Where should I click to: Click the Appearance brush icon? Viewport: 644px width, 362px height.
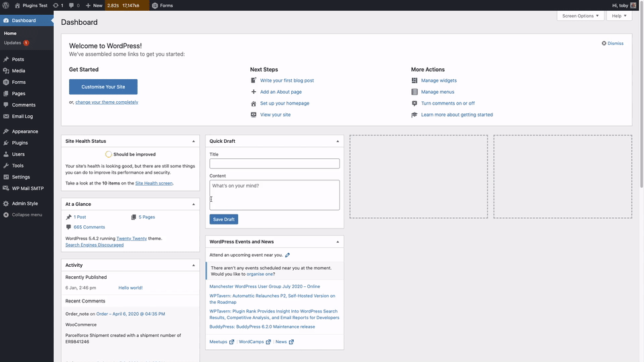(6, 131)
